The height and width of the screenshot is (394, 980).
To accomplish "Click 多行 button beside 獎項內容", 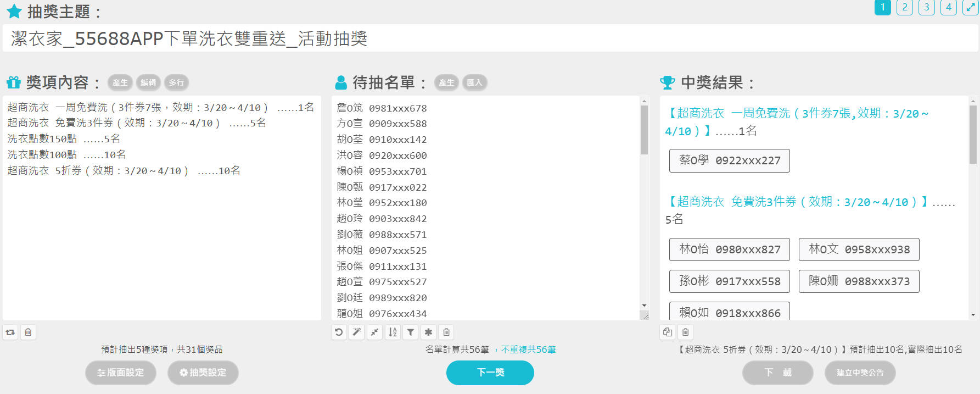I will coord(176,82).
